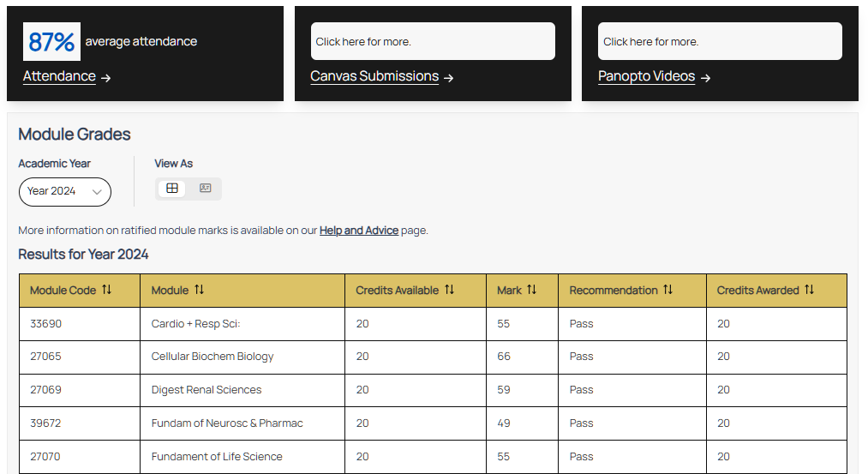This screenshot has width=868, height=474.
Task: Click the Mark column sort icon
Action: (x=532, y=290)
